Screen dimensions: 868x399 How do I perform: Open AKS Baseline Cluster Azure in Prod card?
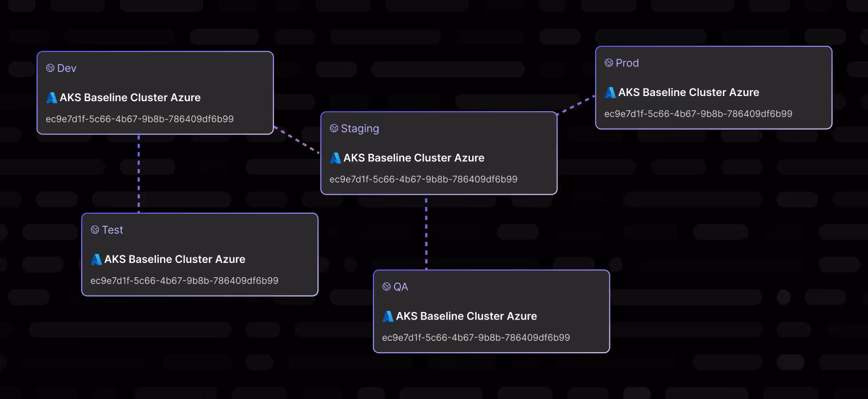[x=689, y=93]
